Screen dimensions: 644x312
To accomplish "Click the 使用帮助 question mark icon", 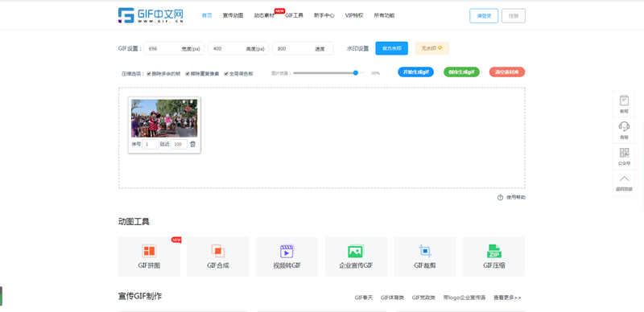I will [500, 197].
